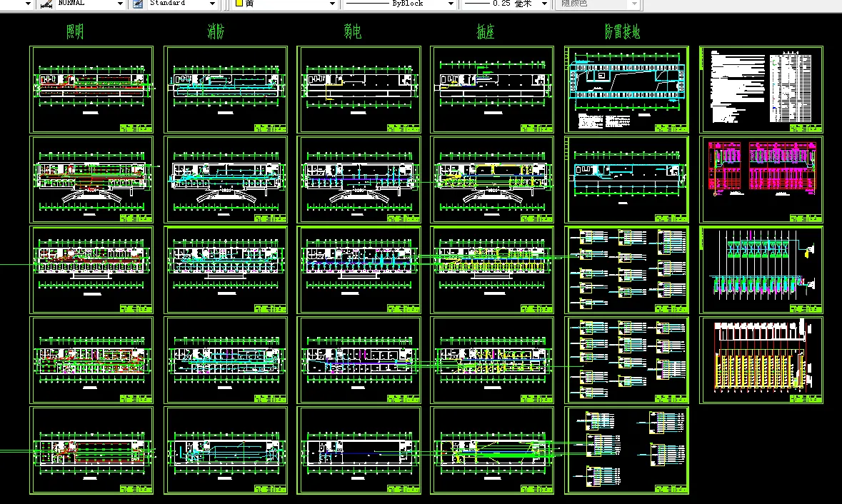
Task: Click the 插座 sheet with curved entrance plan
Action: pos(492,179)
